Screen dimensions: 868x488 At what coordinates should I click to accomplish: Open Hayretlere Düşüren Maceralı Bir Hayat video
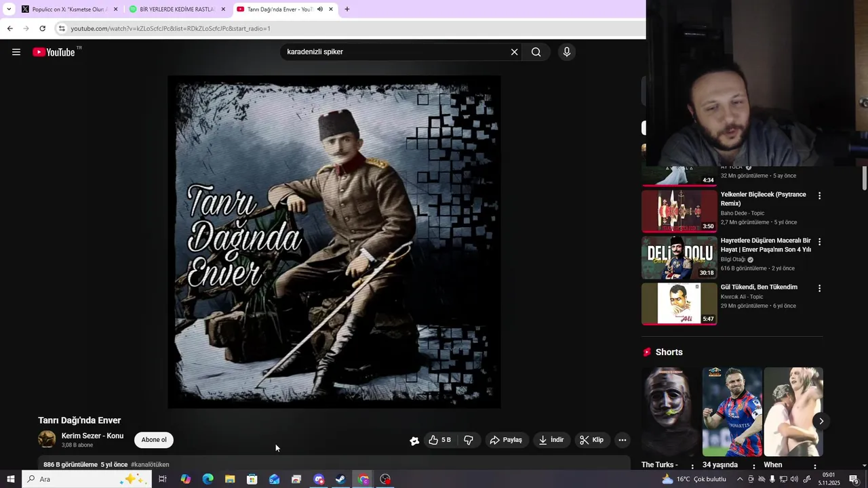[x=766, y=245]
